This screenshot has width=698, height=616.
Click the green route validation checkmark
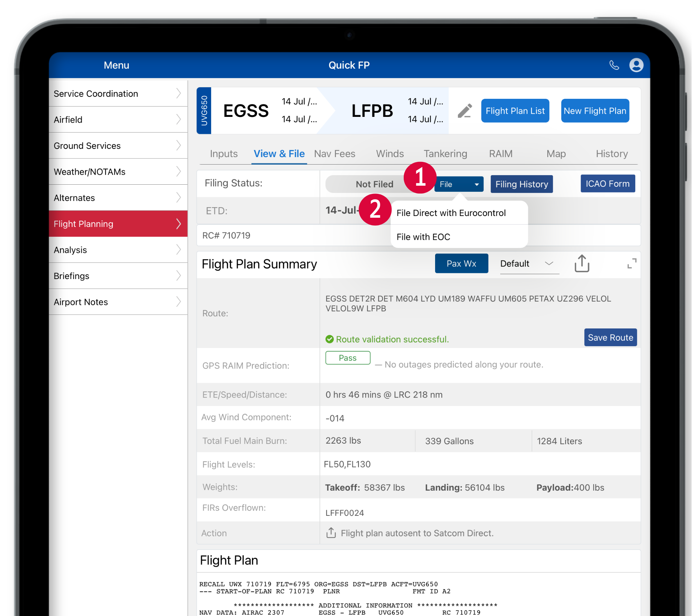pos(329,339)
